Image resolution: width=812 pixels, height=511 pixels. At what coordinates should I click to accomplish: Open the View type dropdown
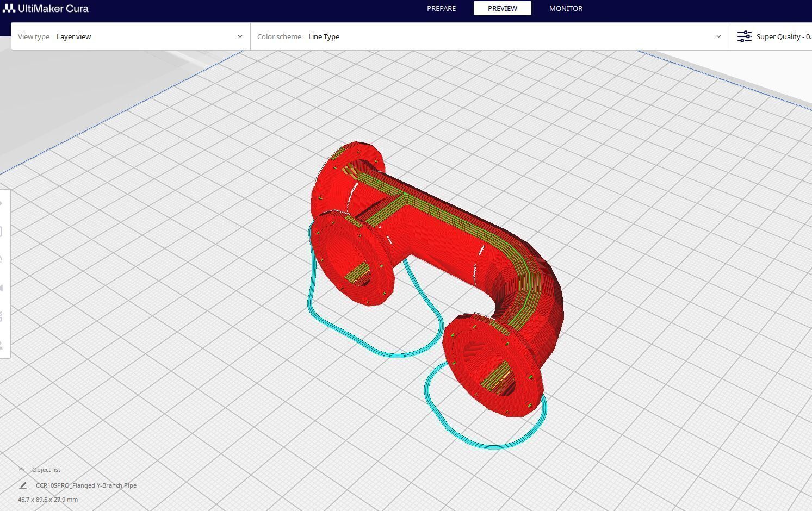coord(131,36)
